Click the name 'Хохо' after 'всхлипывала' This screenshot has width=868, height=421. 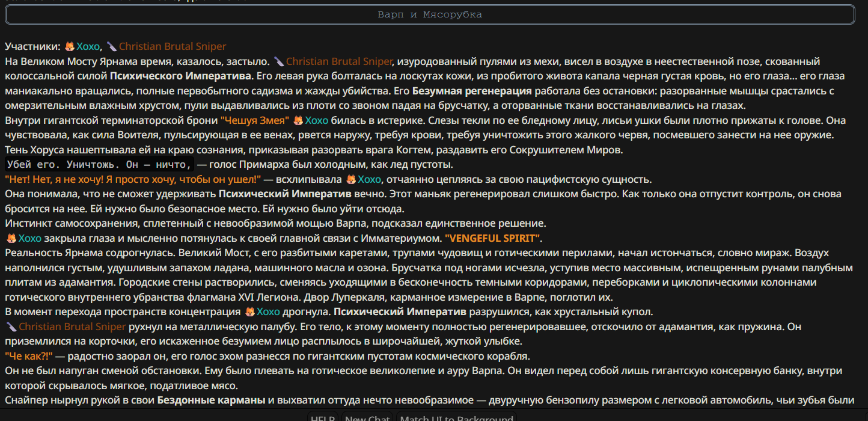(x=370, y=179)
